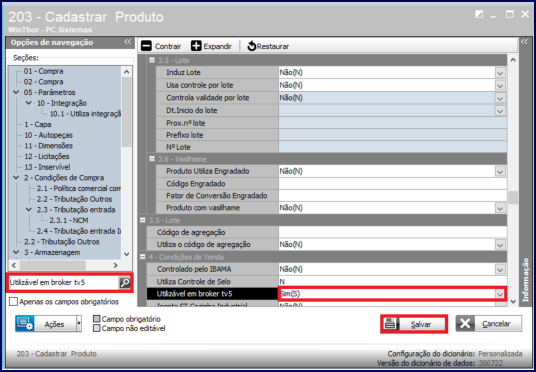
Task: Select 10 - Autopeças tree item
Action: tap(48, 135)
